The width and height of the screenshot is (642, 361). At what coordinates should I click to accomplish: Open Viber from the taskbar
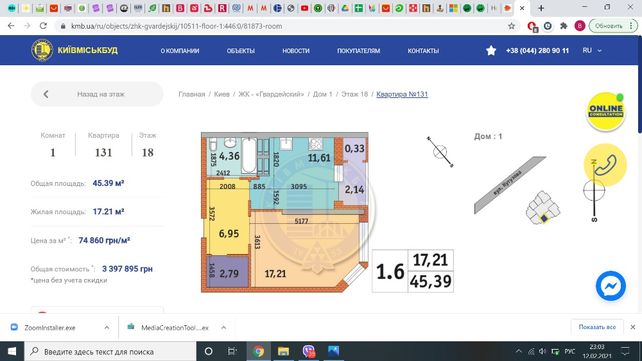tap(309, 351)
